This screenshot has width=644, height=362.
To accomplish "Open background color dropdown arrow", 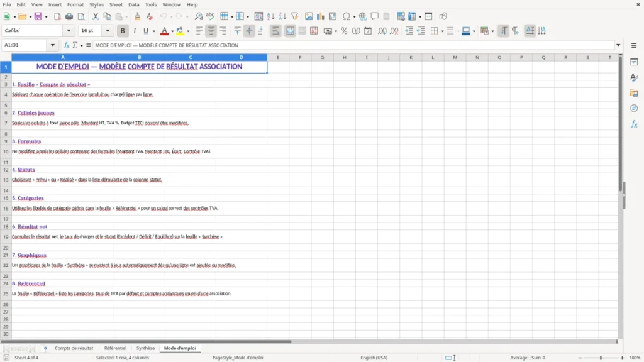I will [188, 31].
